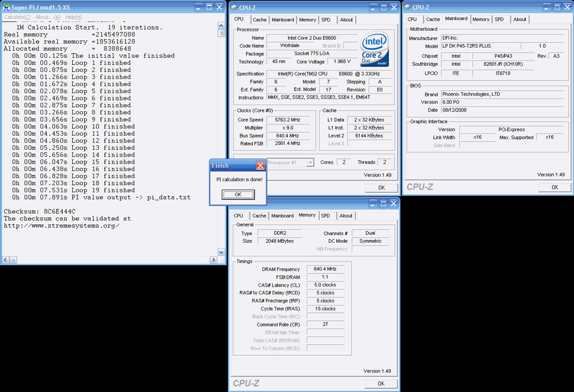Click OK in the Finish dialog
The width and height of the screenshot is (574, 392).
(x=238, y=195)
